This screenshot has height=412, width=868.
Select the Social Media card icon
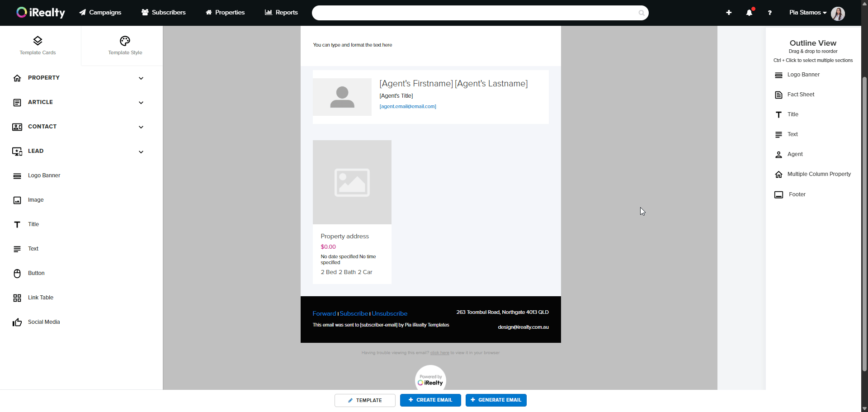click(x=17, y=322)
